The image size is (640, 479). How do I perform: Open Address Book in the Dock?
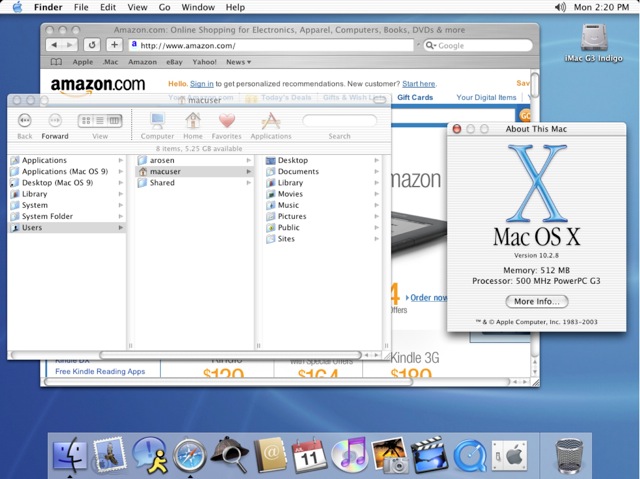pos(269,455)
